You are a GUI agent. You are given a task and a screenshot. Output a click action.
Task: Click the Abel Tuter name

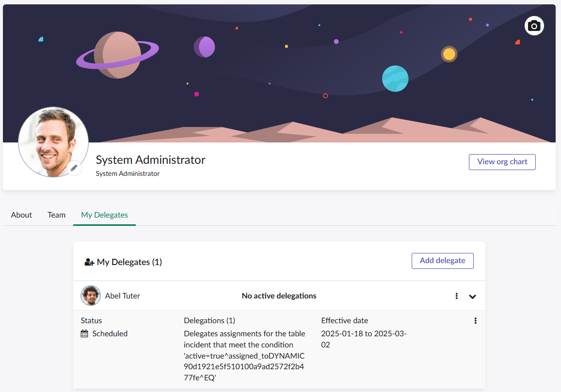[122, 296]
